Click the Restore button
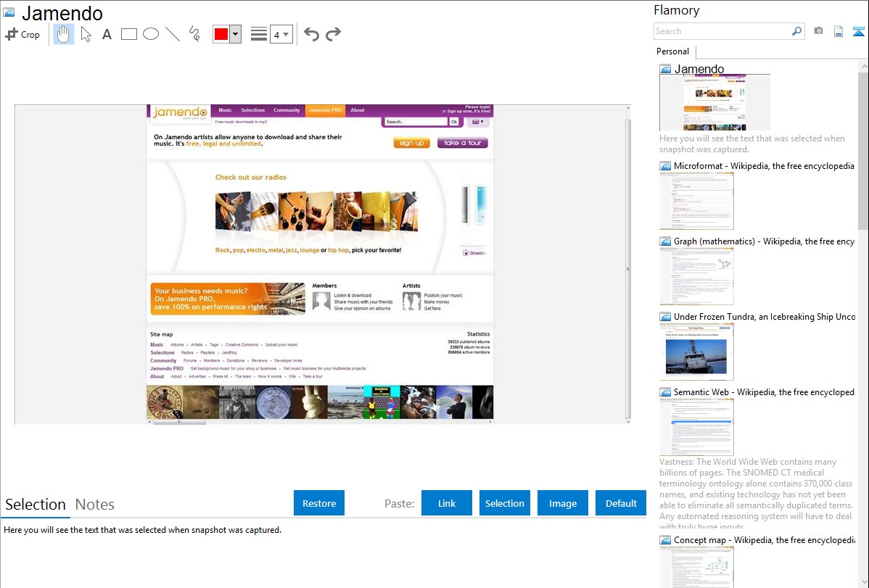This screenshot has width=869, height=588. (x=319, y=503)
